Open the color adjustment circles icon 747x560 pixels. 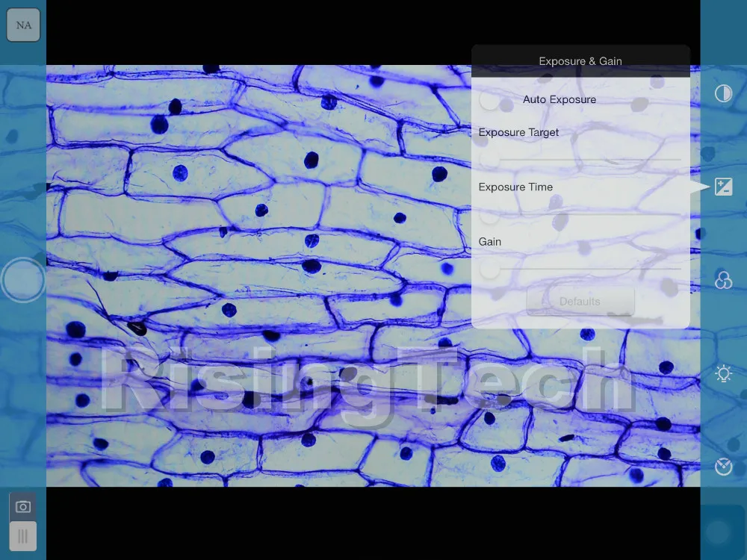[723, 280]
